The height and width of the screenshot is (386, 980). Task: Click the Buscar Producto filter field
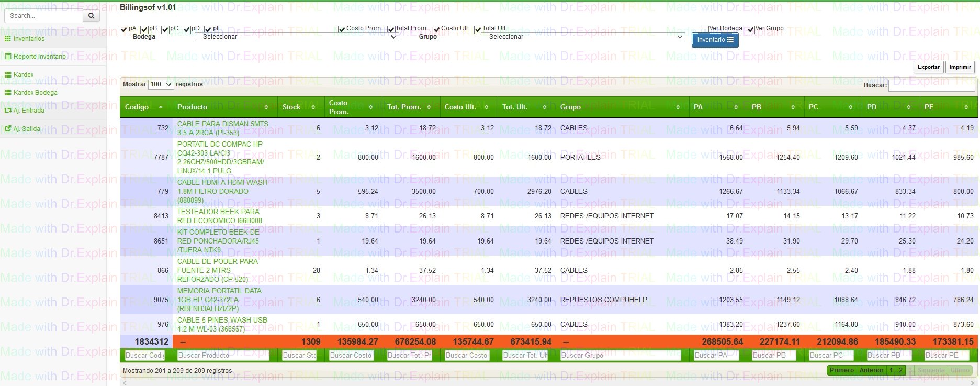pos(223,356)
